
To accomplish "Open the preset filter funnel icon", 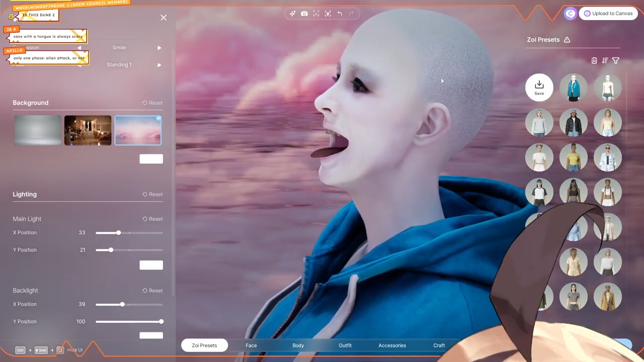I will pyautogui.click(x=616, y=60).
